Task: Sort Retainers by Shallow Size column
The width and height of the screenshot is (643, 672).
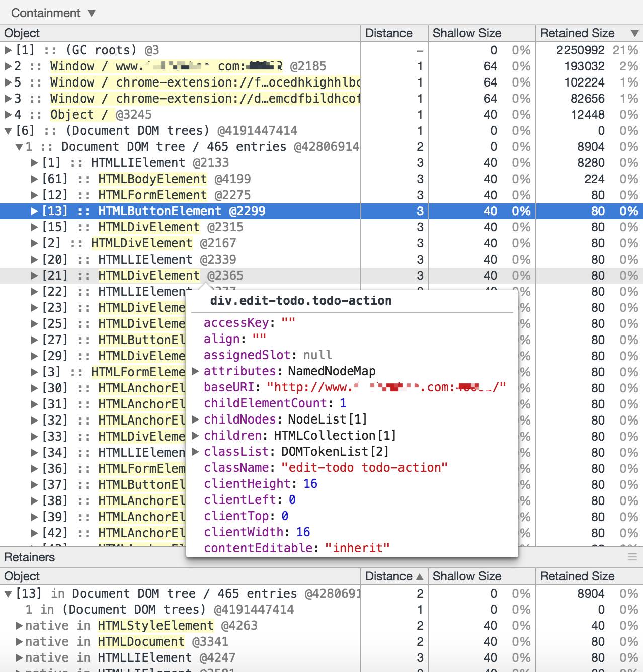Action: point(481,576)
